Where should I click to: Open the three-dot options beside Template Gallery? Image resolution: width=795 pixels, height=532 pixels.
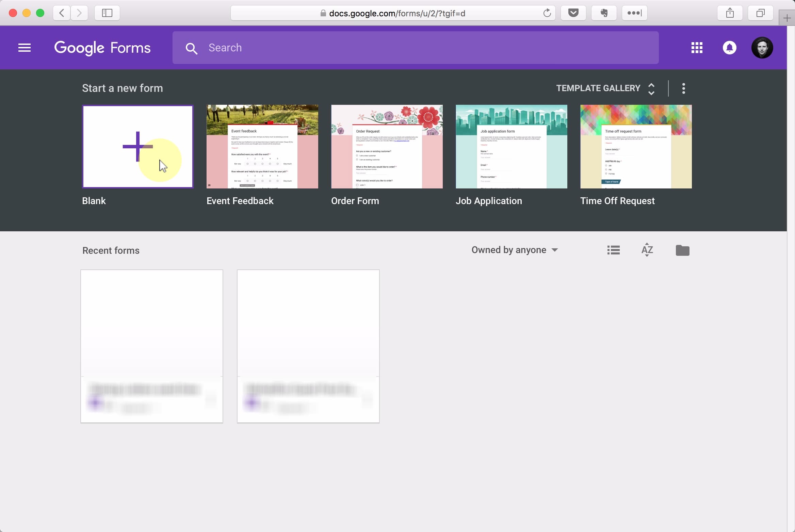pos(683,88)
